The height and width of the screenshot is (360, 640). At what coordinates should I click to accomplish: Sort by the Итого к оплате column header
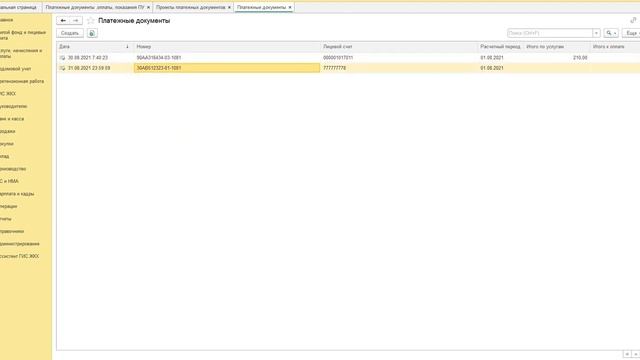pos(615,47)
